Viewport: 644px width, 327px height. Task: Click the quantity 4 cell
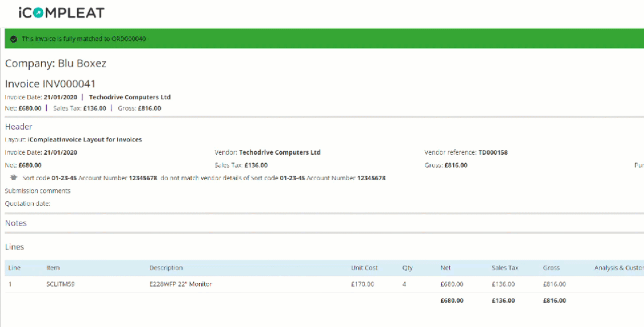click(x=405, y=284)
